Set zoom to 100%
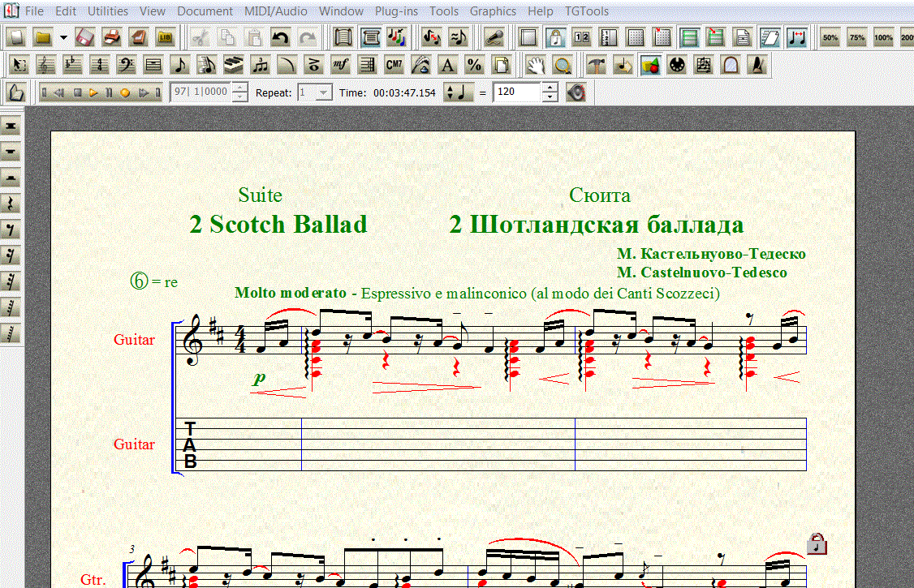 click(x=884, y=38)
